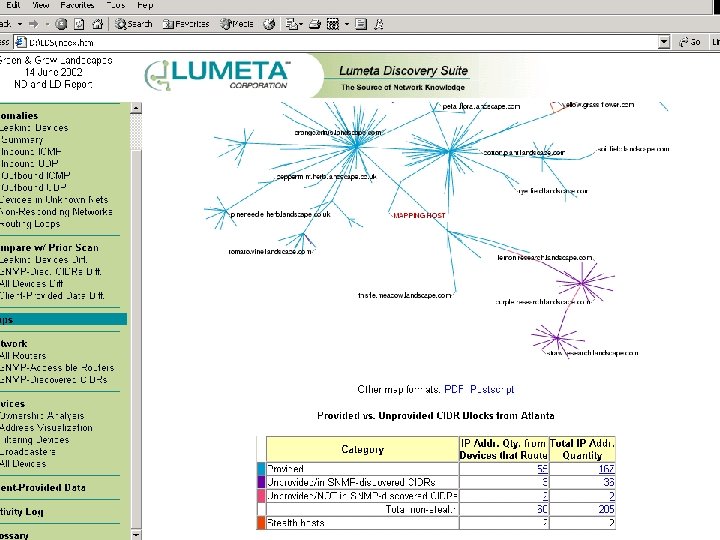Click the Discuss icon in the toolbar
The width and height of the screenshot is (720, 540).
361,24
